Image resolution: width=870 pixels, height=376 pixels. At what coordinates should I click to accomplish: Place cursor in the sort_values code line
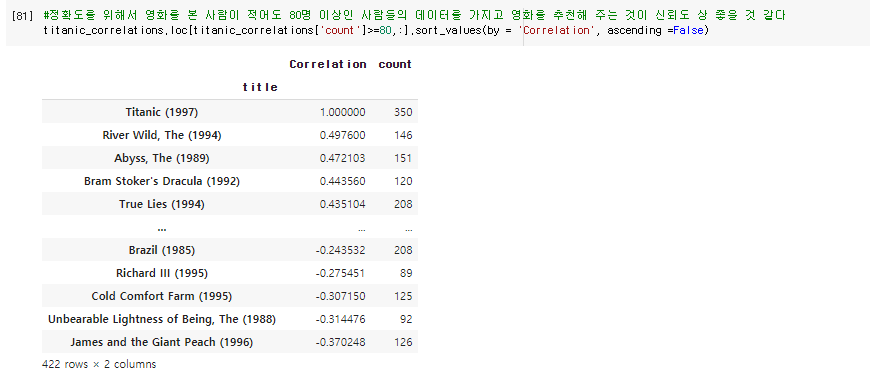click(376, 30)
